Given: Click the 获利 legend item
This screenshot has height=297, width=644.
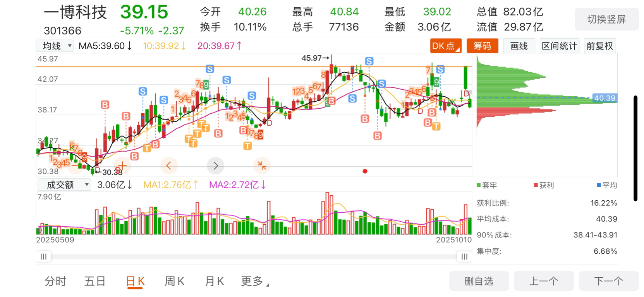Looking at the screenshot, I should pos(544,185).
